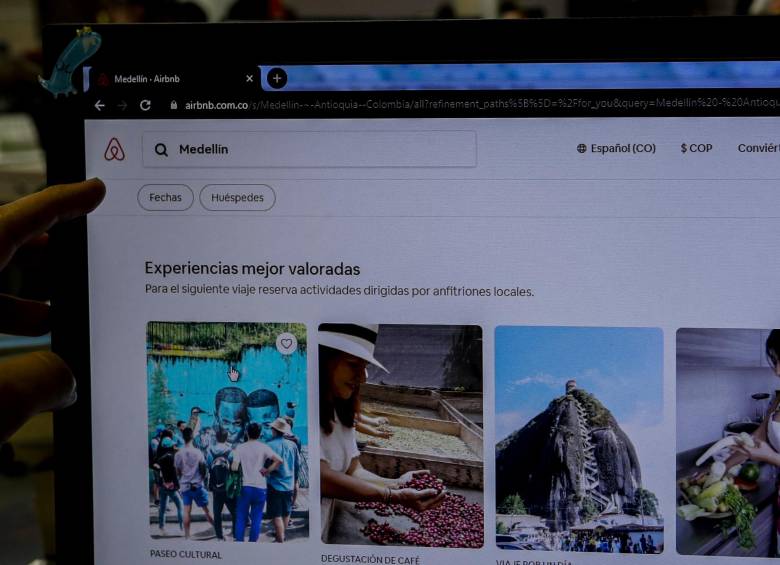Click the DEGUSTACIÓN DE CAFÉ label
This screenshot has height=565, width=780.
(370, 560)
